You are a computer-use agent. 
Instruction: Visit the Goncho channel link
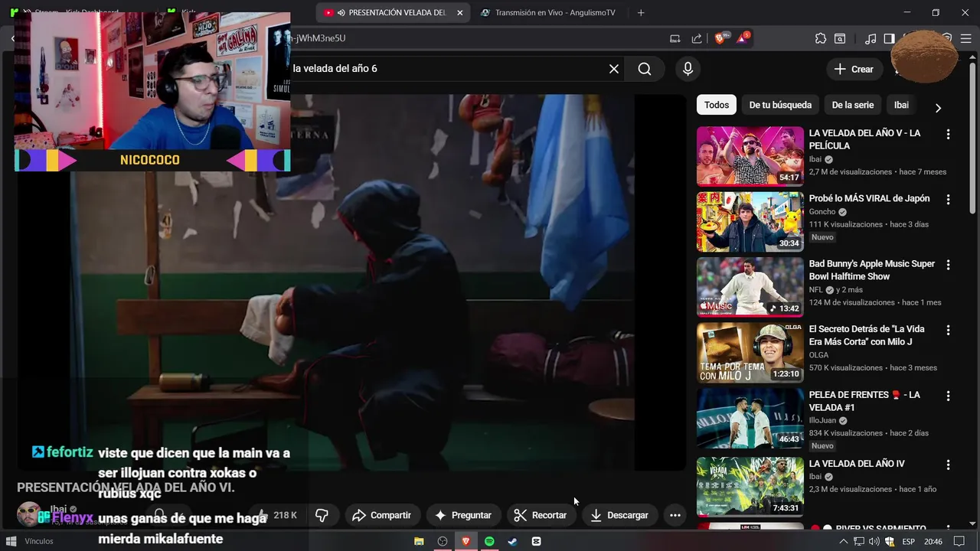pos(822,212)
